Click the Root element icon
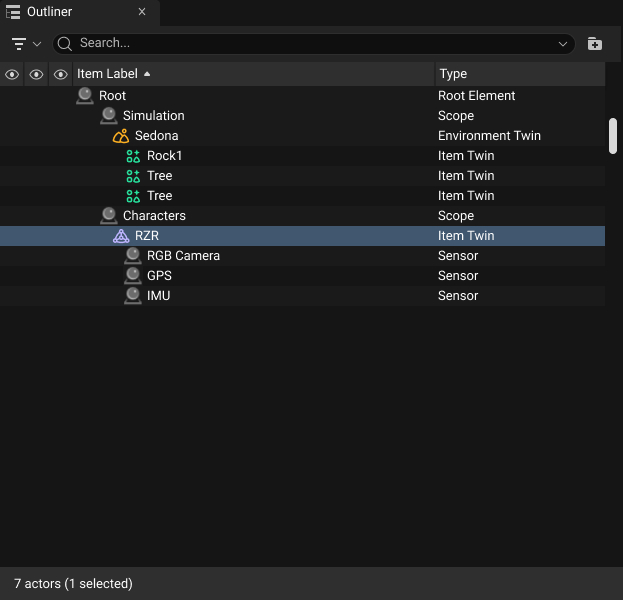Viewport: 623px width, 600px height. click(x=85, y=96)
